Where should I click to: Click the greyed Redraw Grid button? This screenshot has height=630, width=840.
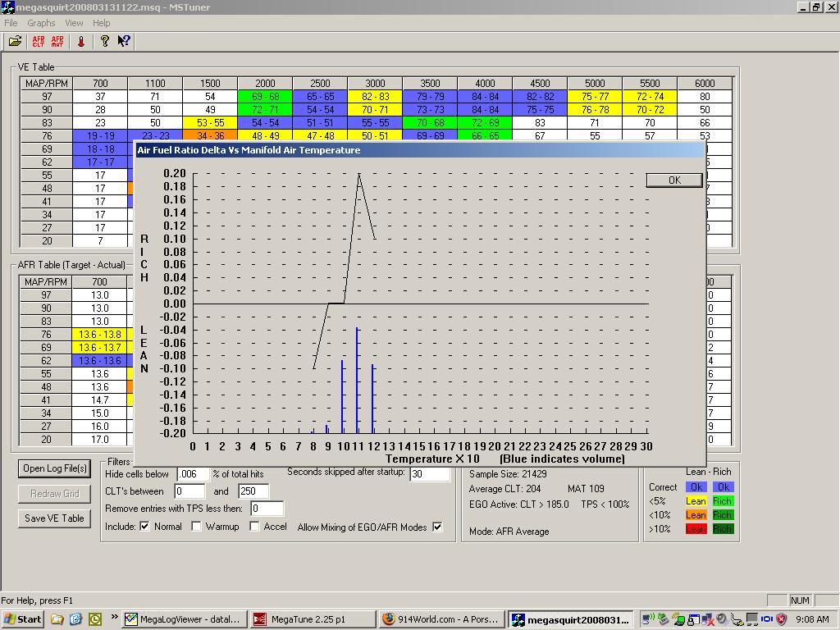pos(55,493)
